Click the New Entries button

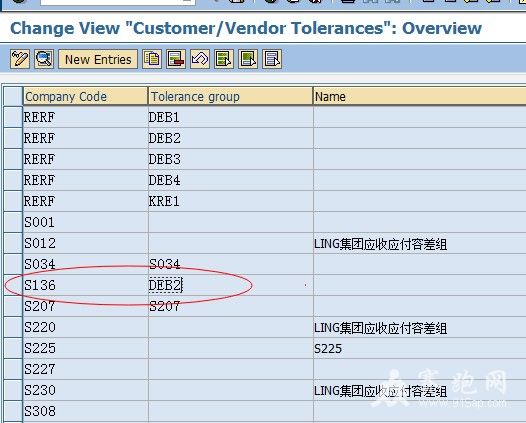[x=98, y=59]
